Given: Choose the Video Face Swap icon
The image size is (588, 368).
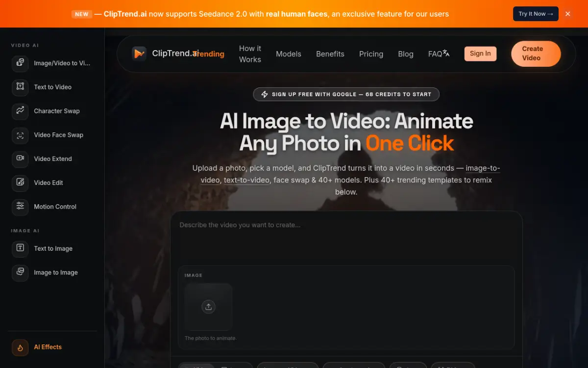Looking at the screenshot, I should click(20, 135).
